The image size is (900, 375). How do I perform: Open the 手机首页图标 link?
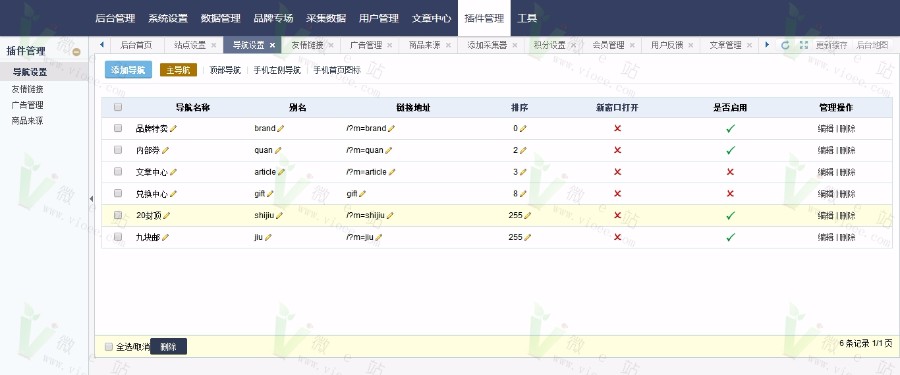click(337, 71)
